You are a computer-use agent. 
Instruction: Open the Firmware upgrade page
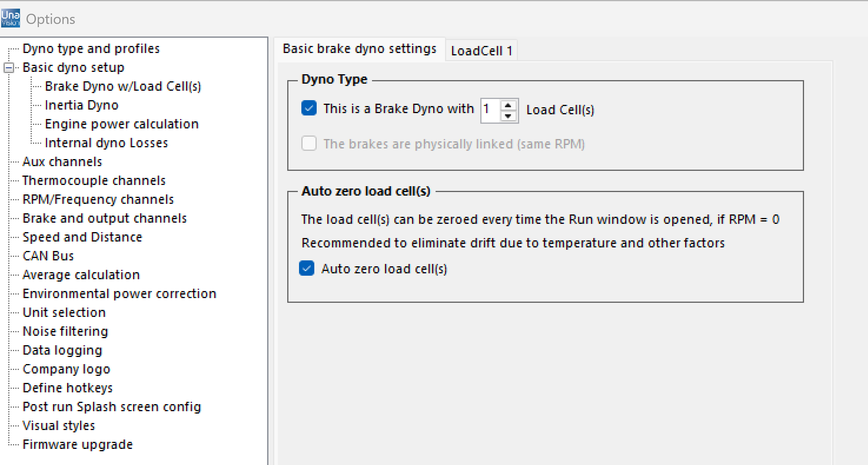tap(78, 445)
